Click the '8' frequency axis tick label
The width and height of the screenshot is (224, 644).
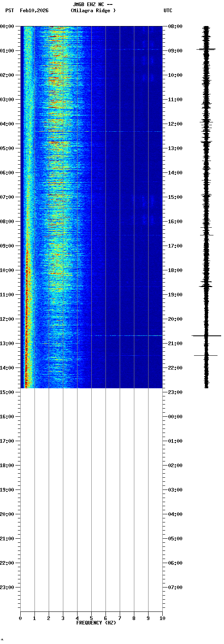134,618
